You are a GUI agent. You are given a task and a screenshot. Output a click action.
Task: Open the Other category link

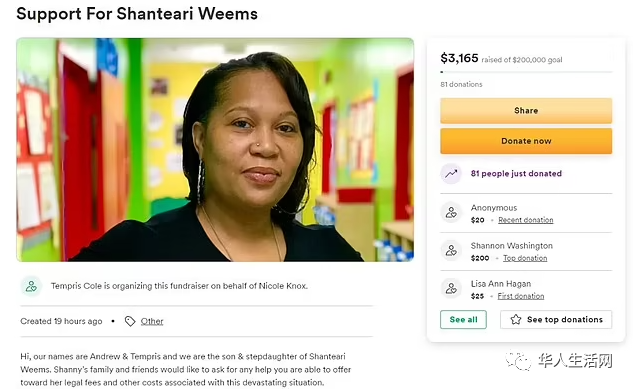click(152, 321)
